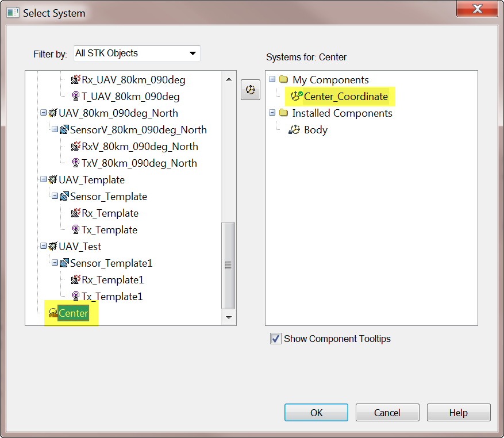Collapse the UAV_80km_090deg_North node

point(43,113)
